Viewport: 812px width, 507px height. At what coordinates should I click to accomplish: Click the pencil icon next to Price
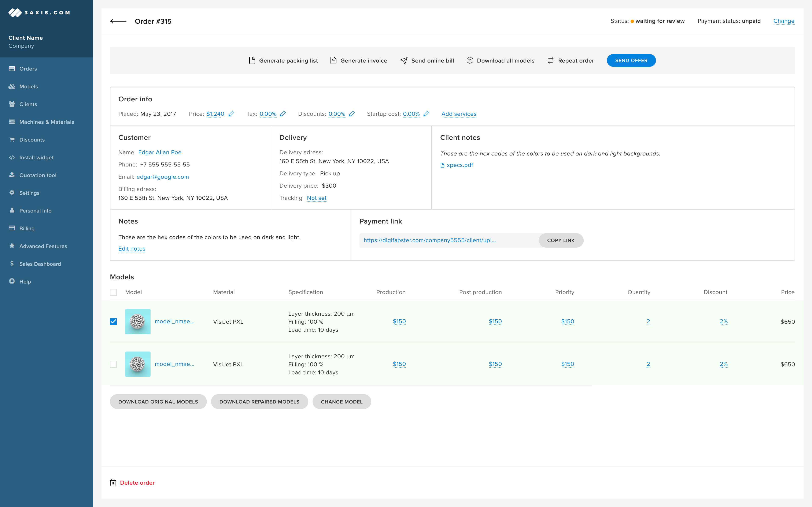pos(231,114)
